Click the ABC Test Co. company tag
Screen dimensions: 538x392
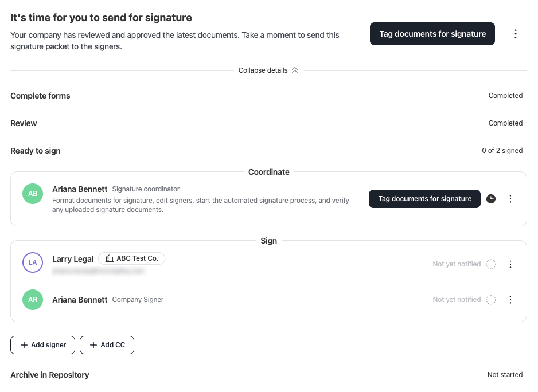pos(132,258)
